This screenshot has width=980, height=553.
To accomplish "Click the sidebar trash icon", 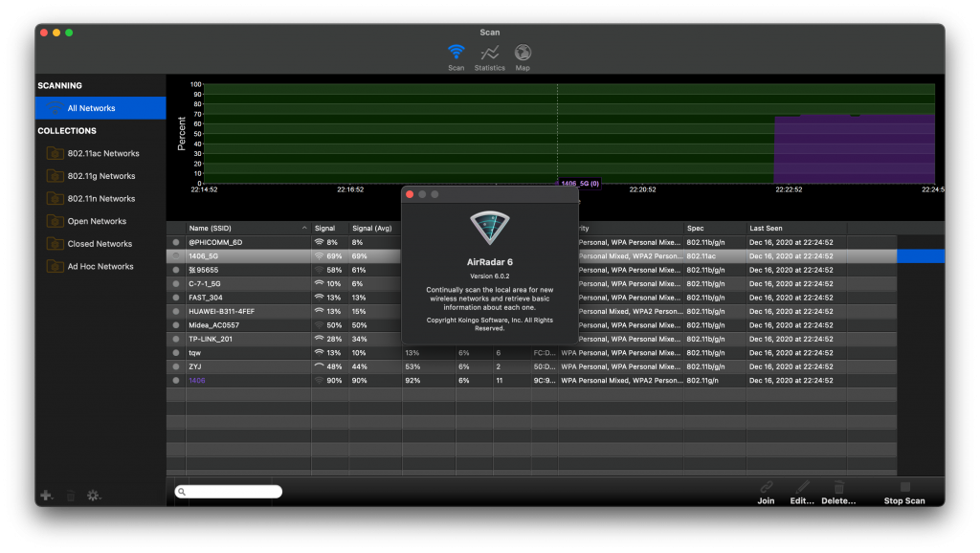I will click(71, 496).
